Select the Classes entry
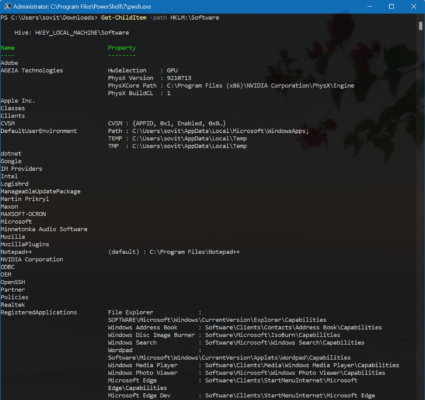Screen dimensions: 425x400 [x=13, y=108]
